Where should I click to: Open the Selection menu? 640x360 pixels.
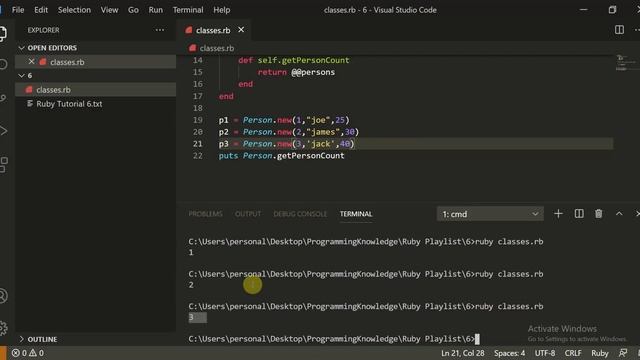(74, 10)
